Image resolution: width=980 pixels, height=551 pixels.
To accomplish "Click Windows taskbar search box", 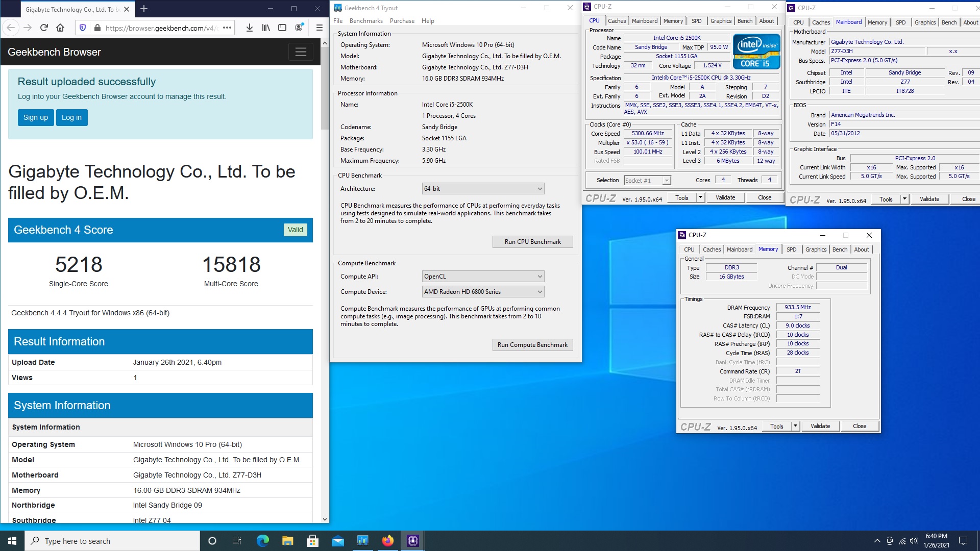I will pos(112,541).
